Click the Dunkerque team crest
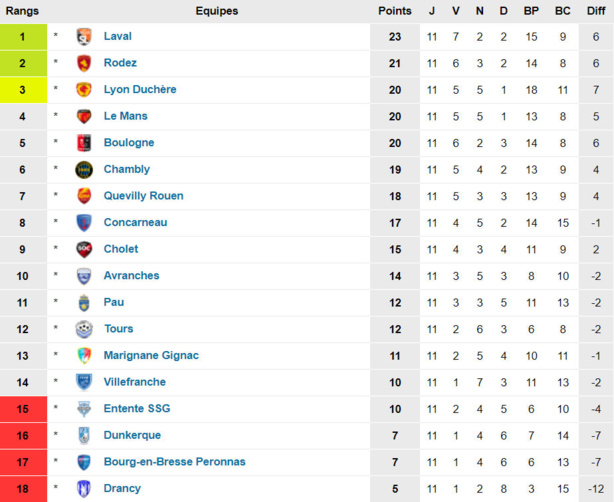The image size is (614, 502). (x=84, y=435)
